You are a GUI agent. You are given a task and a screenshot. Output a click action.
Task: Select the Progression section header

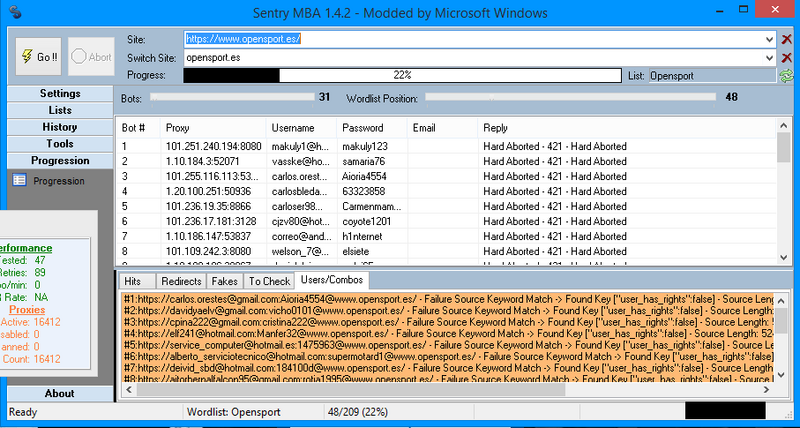[60, 161]
